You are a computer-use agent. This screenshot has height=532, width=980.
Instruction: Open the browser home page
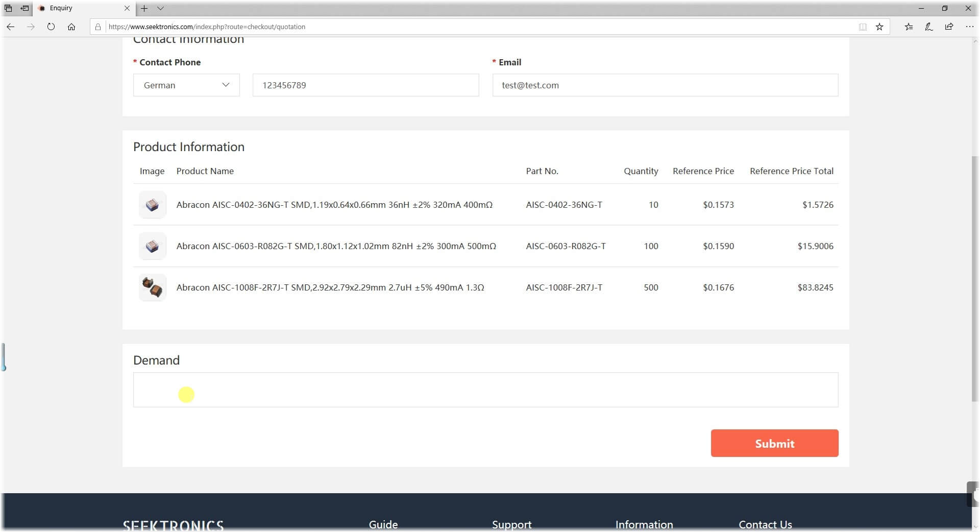tap(71, 27)
